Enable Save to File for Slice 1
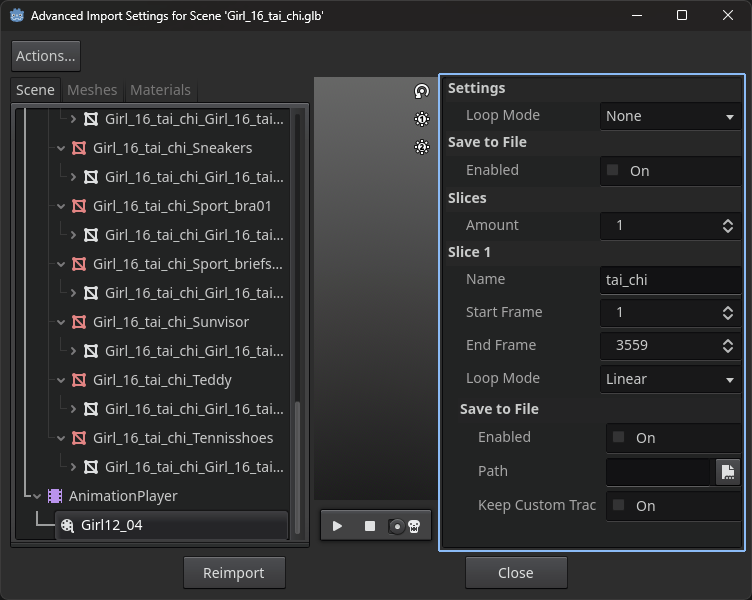The image size is (752, 600). click(619, 438)
